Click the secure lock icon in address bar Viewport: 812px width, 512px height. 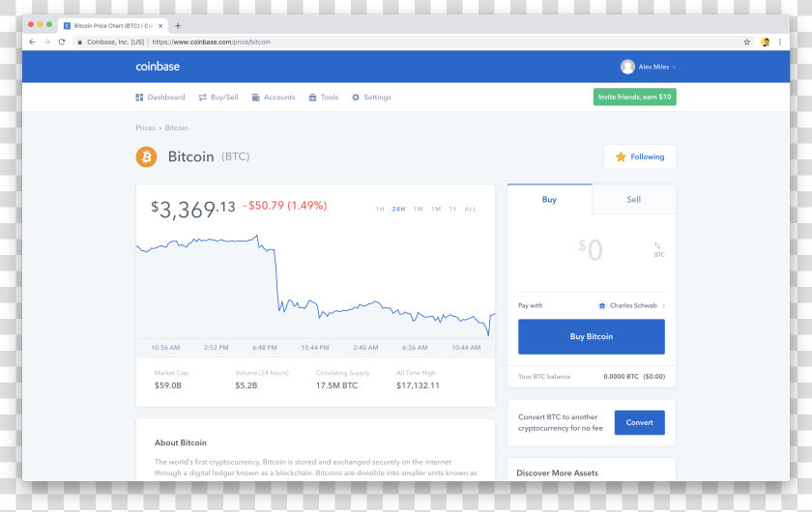(x=79, y=42)
